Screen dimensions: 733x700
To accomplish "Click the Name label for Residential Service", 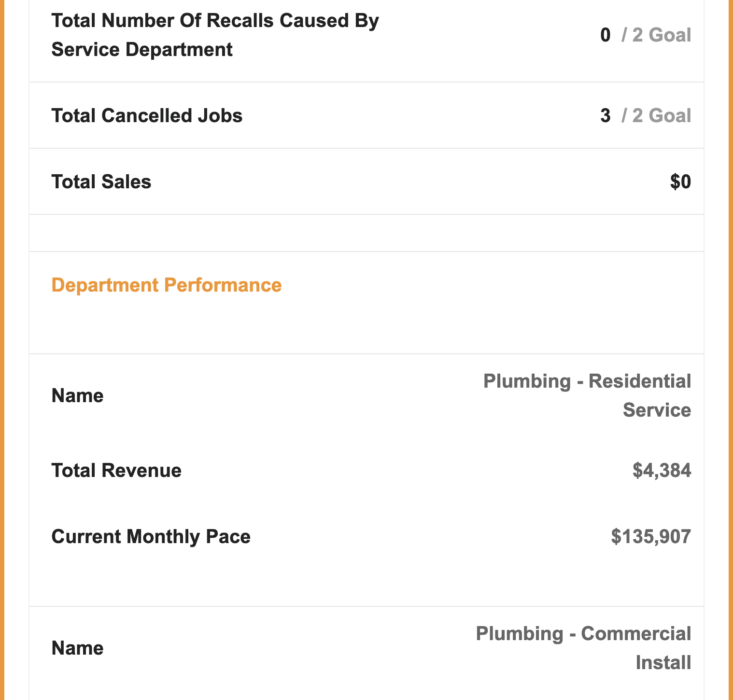I will click(x=77, y=396).
